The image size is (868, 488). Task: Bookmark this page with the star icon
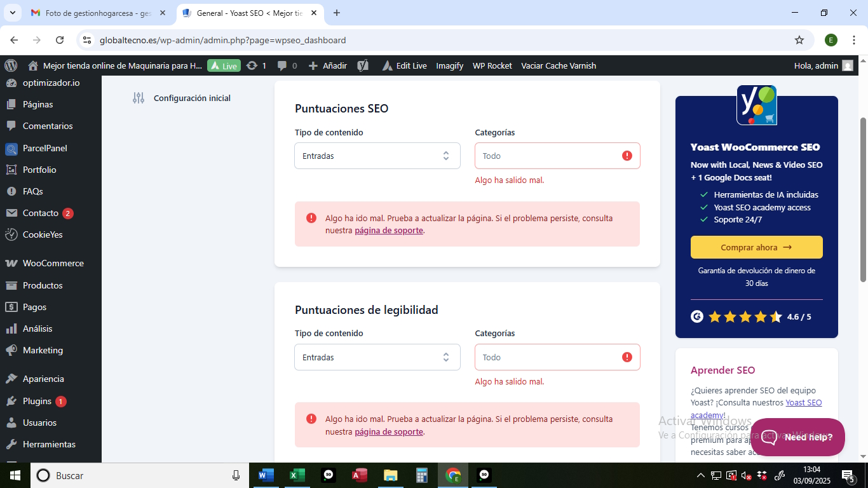tap(799, 40)
